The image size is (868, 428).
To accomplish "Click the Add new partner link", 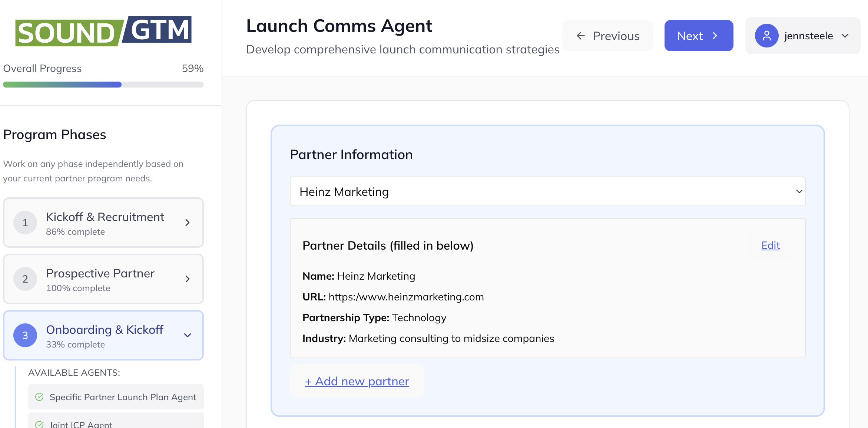I will (x=357, y=381).
